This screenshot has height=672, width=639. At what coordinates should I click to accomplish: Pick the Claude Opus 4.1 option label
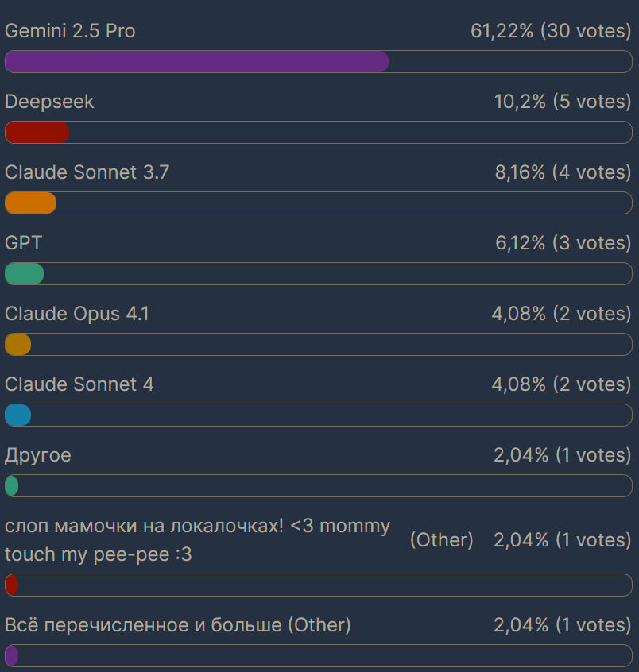[76, 314]
